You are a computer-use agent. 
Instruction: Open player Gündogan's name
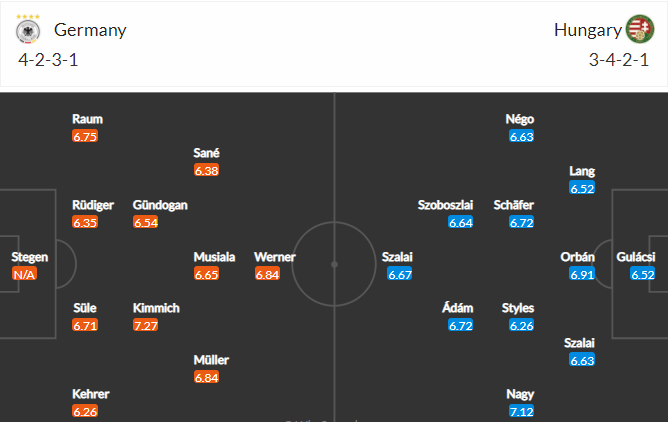(160, 205)
